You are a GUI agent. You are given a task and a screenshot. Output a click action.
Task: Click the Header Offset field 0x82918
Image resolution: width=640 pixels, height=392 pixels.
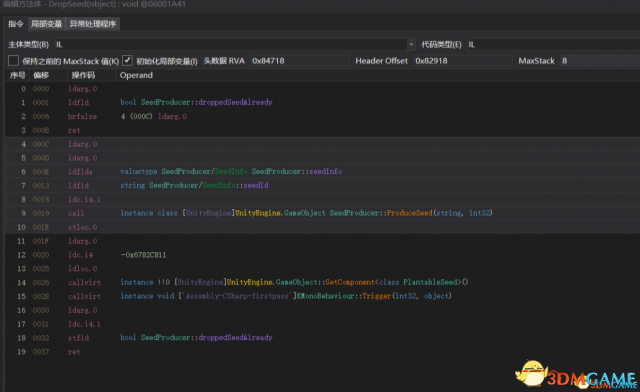coord(463,61)
